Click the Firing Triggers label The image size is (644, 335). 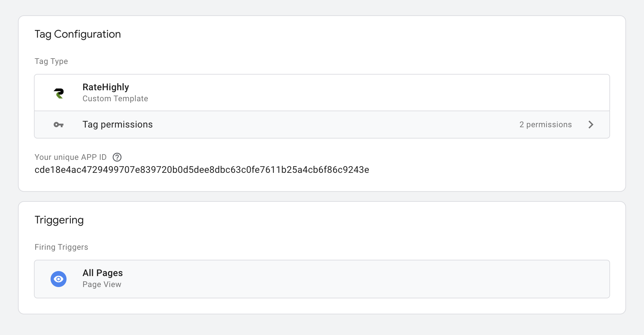61,247
